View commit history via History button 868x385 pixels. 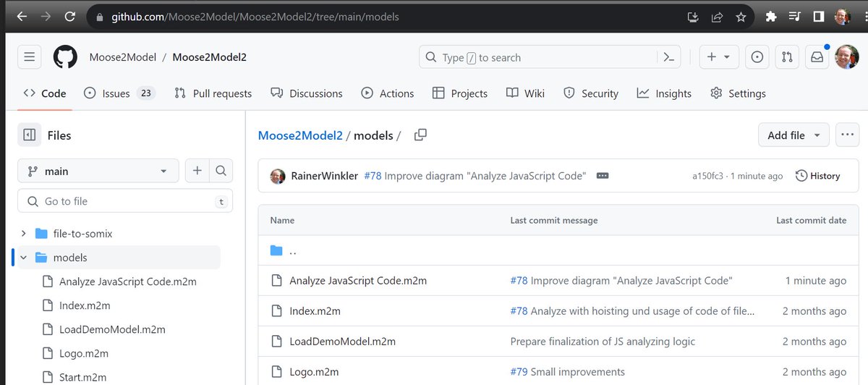818,176
